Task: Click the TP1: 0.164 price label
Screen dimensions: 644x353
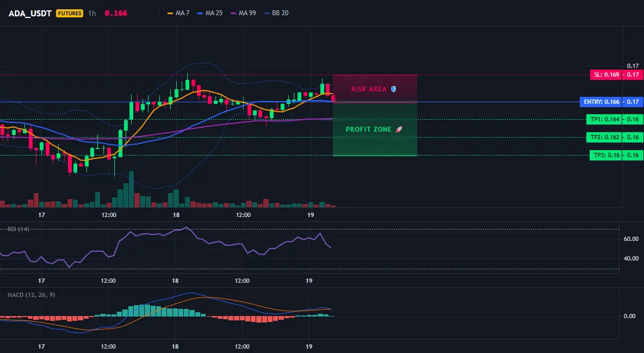Action: (x=604, y=120)
